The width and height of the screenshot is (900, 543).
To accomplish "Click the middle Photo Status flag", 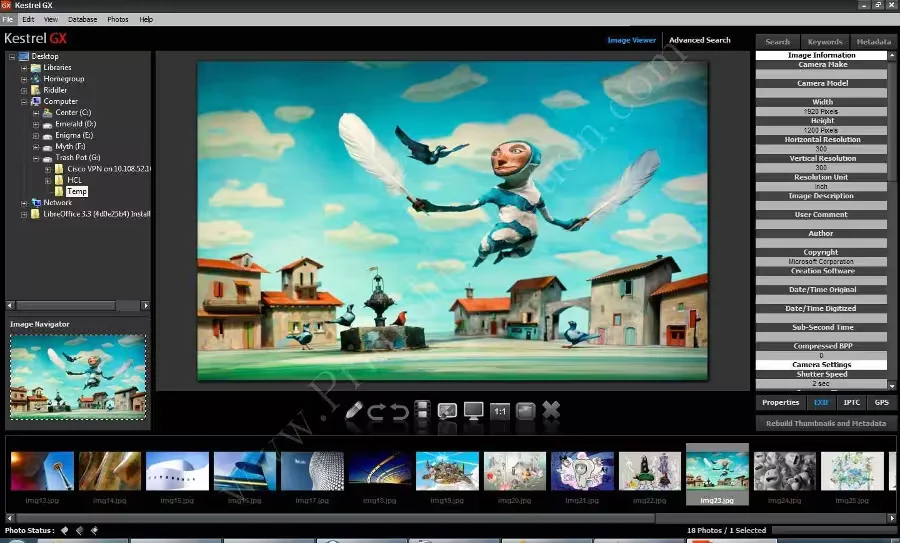I will pyautogui.click(x=79, y=530).
